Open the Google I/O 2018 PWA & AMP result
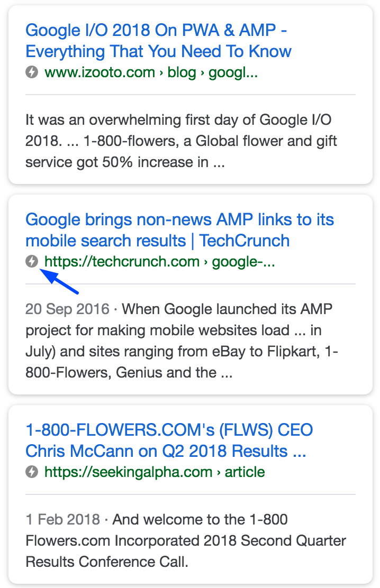 (158, 41)
